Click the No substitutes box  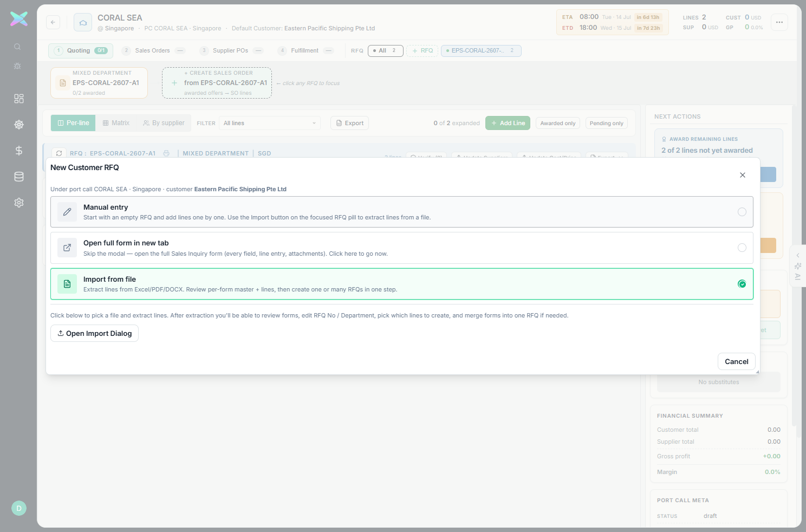click(719, 382)
